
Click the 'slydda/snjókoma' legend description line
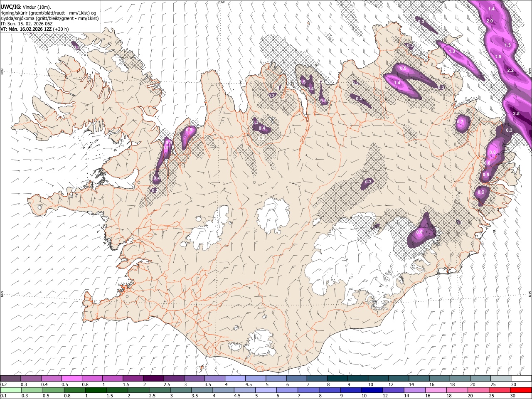(x=49, y=18)
